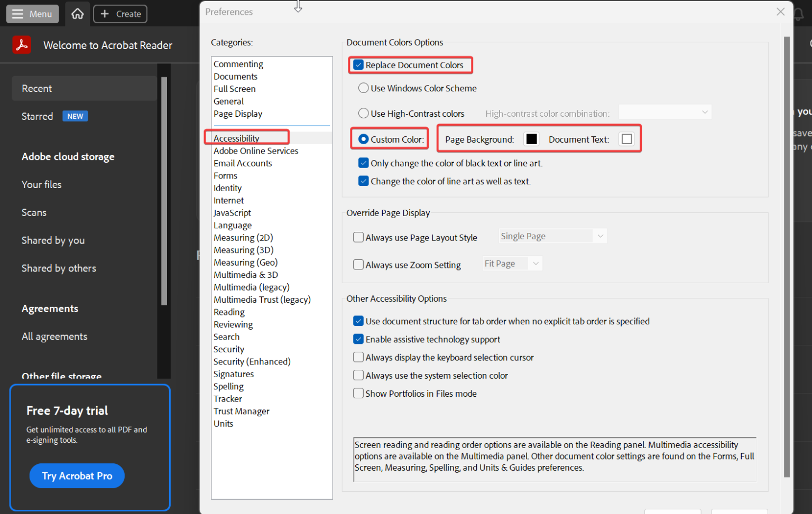Select Use High-Contrast colors option
The height and width of the screenshot is (514, 812).
363,113
